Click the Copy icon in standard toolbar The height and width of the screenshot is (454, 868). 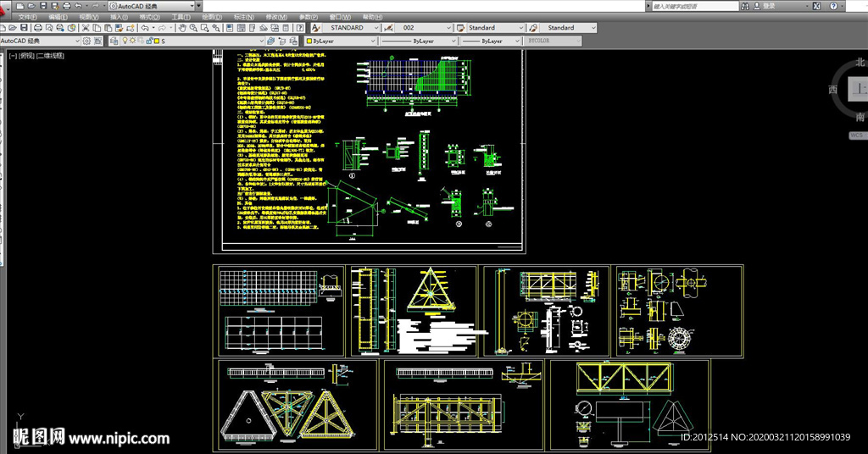point(97,28)
